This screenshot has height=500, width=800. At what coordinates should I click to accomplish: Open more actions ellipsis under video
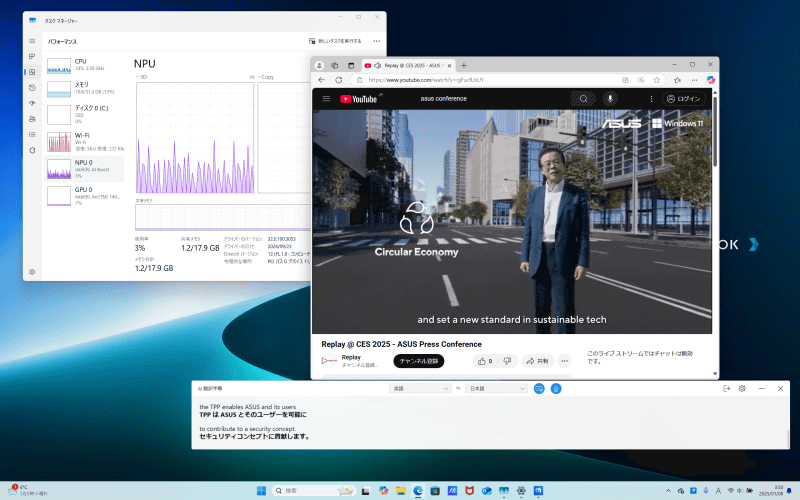564,361
